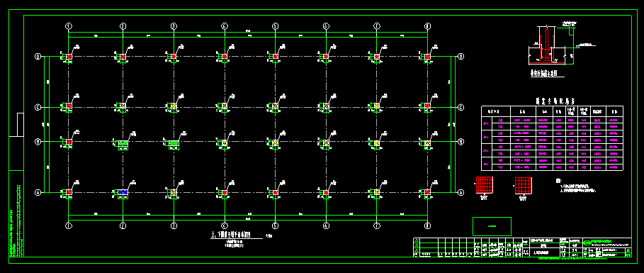Select the red footing at grid D-1
The height and width of the screenshot is (273, 644).
(69, 56)
